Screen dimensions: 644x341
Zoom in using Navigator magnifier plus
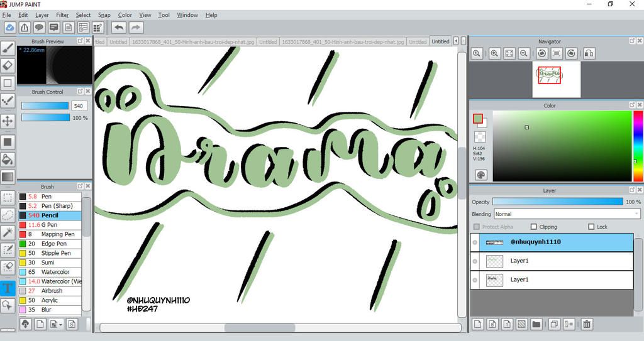494,53
